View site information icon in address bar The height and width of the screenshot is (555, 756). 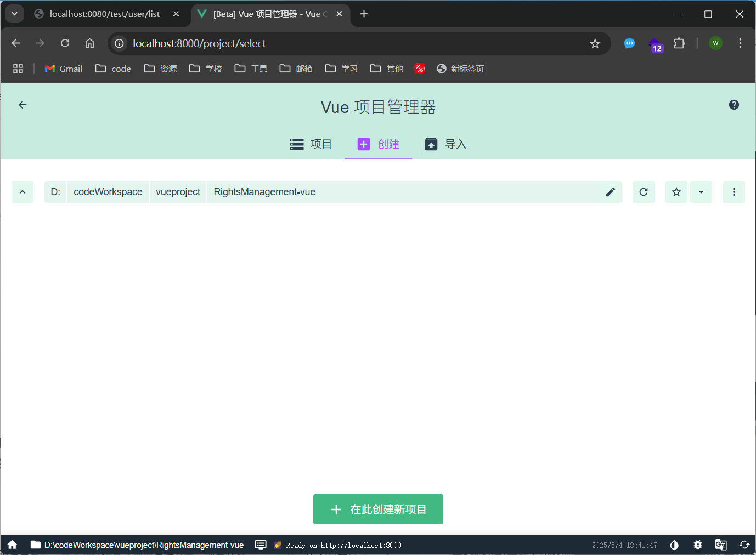pos(119,43)
